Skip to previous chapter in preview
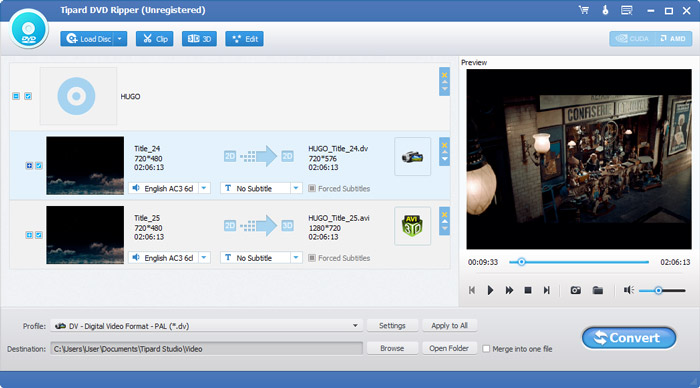The width and height of the screenshot is (700, 388). point(471,290)
